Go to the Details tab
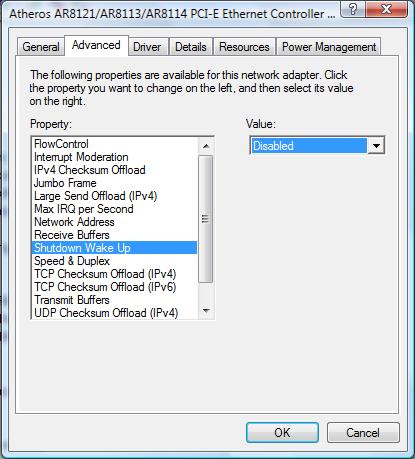 [x=191, y=47]
